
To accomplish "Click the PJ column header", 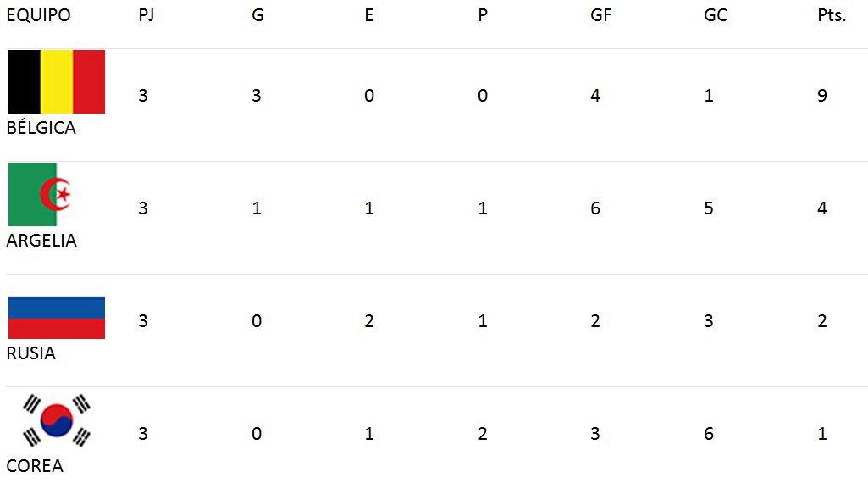I will point(147,15).
